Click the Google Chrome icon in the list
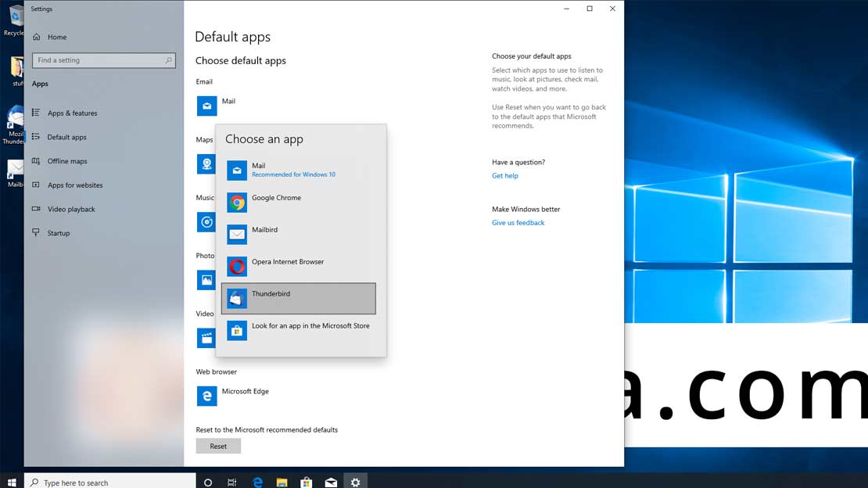Image resolution: width=868 pixels, height=488 pixels. tap(237, 203)
